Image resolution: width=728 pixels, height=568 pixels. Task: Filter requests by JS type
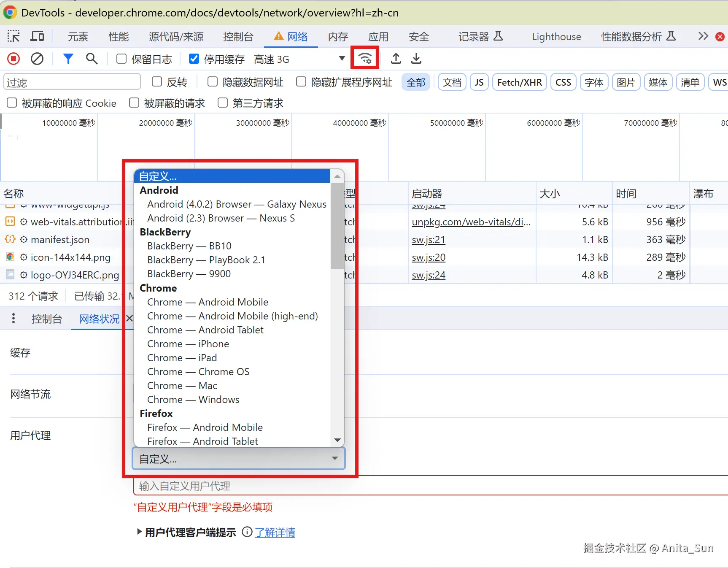pyautogui.click(x=479, y=82)
